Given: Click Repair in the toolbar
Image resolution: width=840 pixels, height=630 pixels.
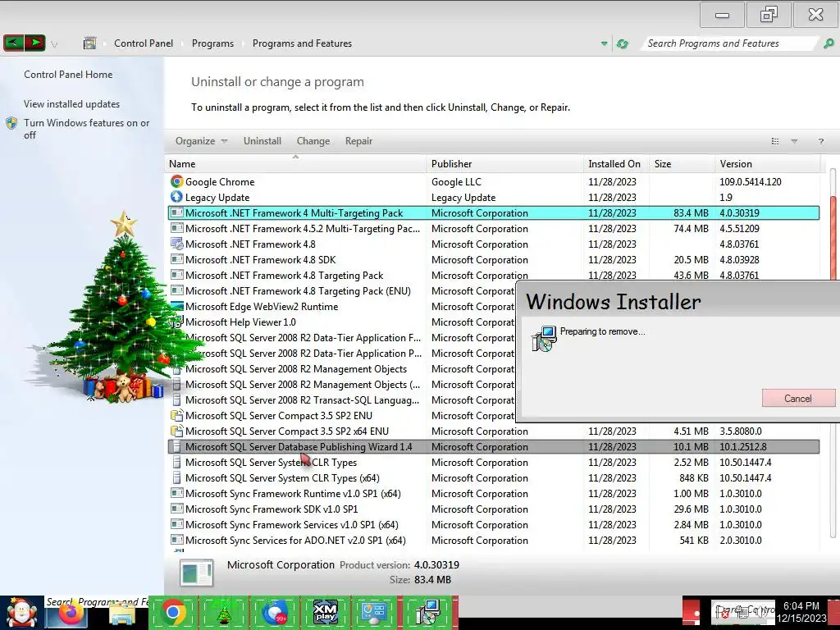Looking at the screenshot, I should (358, 141).
